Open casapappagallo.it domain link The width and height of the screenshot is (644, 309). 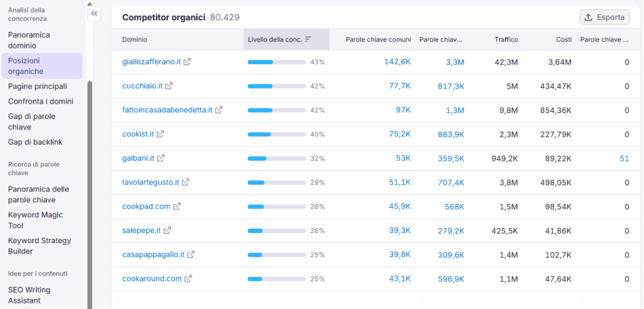153,255
